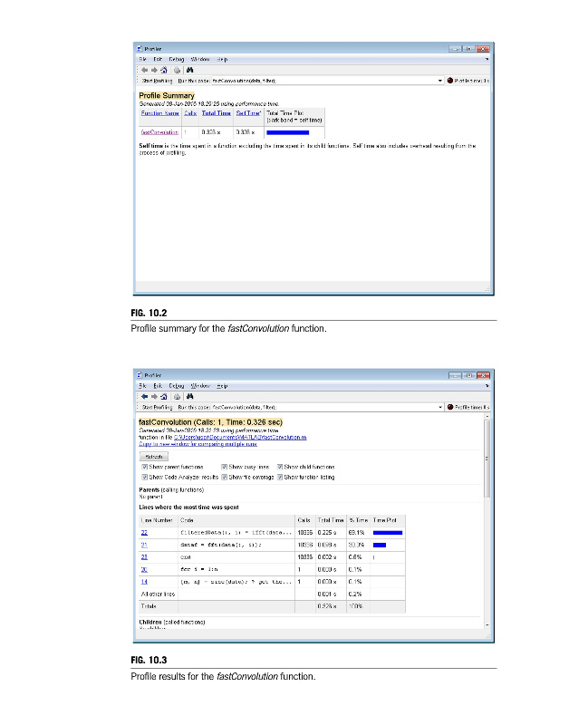Open the Debug menu in upper Profiler
This screenshot has width=588, height=725.
176,59
